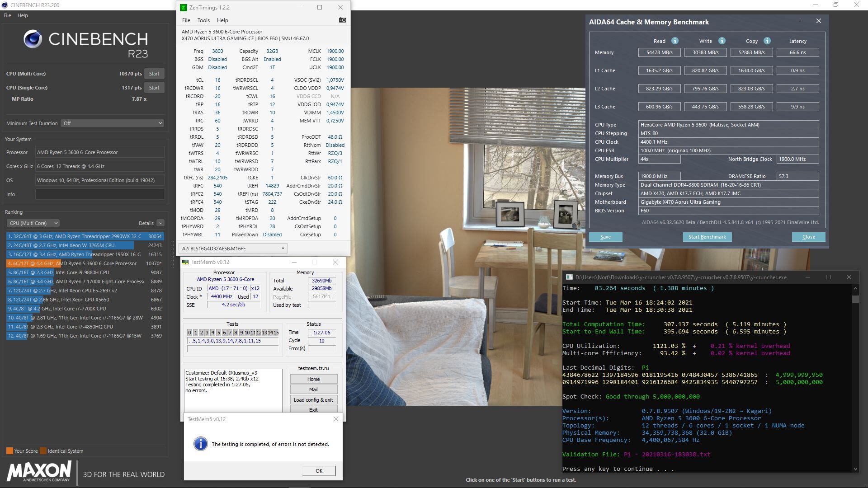
Task: Click the AIDA64 Close button
Action: [808, 237]
